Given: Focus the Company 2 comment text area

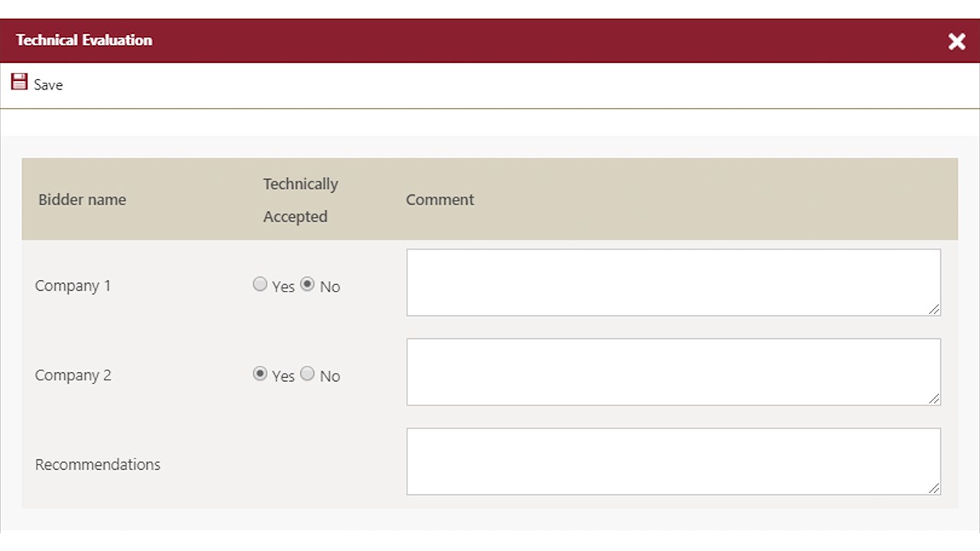Looking at the screenshot, I should click(672, 371).
